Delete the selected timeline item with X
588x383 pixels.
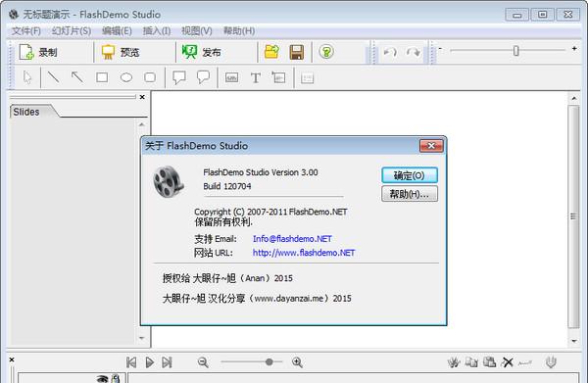[508, 362]
